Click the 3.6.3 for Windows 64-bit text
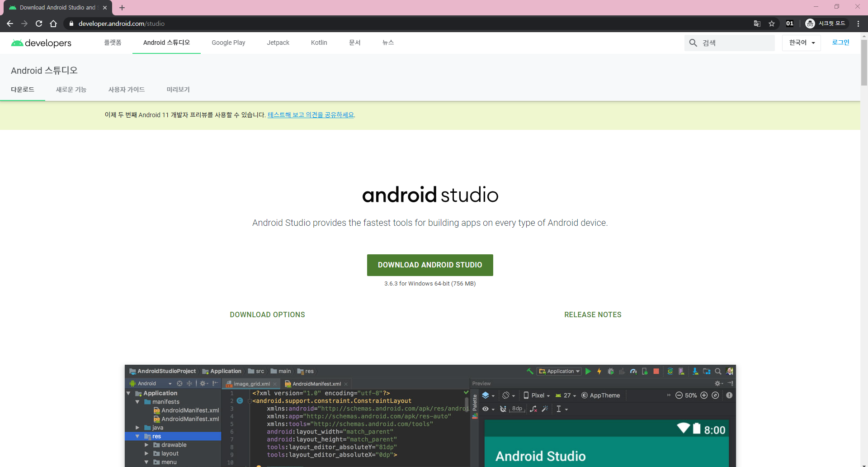The height and width of the screenshot is (467, 868). 430,284
